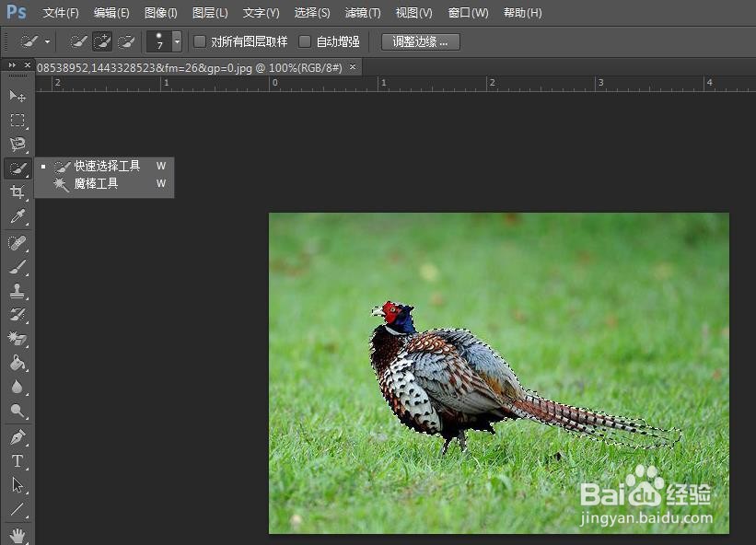Select the Crop tool

[x=17, y=192]
